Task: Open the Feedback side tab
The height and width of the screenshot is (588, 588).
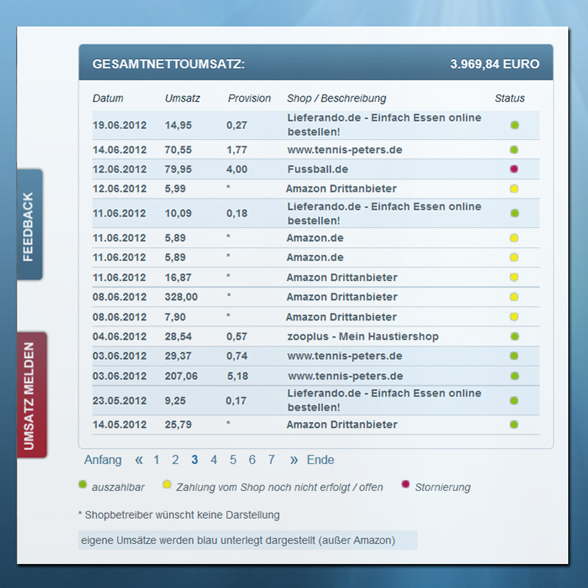Action: [x=30, y=225]
